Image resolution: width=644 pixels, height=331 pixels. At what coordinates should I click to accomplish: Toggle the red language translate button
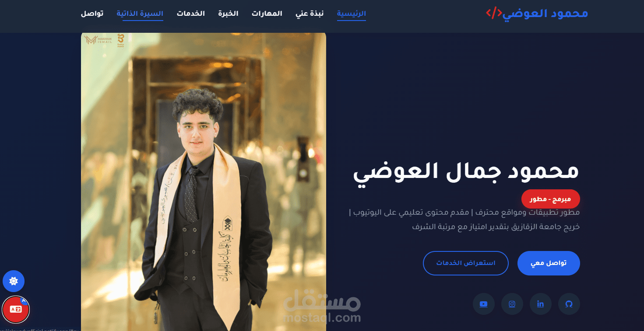(16, 309)
